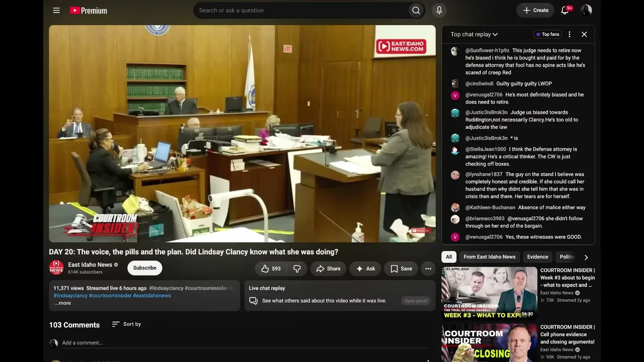Screen dimensions: 644x362
Task: Open the notifications bell
Action: point(565,11)
